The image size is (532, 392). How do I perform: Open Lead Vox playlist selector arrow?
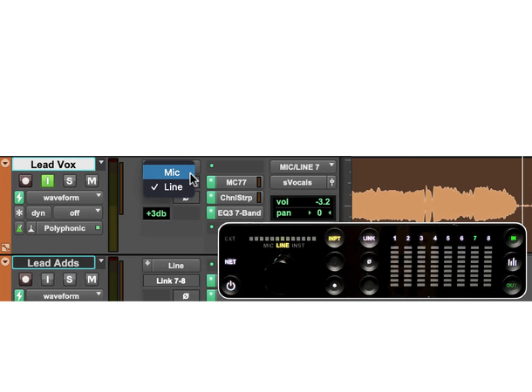[x=101, y=163]
